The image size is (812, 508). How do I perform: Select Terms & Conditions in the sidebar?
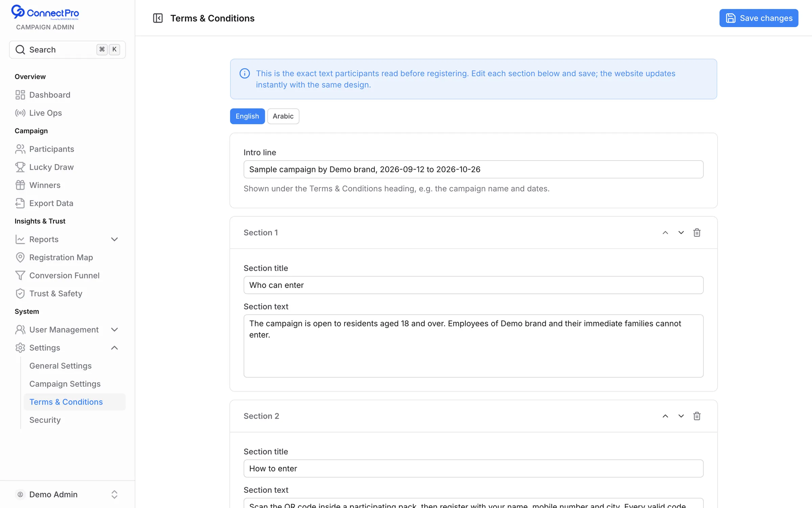pyautogui.click(x=74, y=402)
